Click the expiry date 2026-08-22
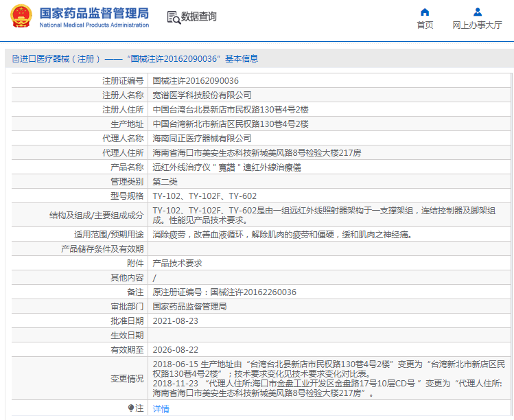This screenshot has width=514, height=420. (175, 349)
